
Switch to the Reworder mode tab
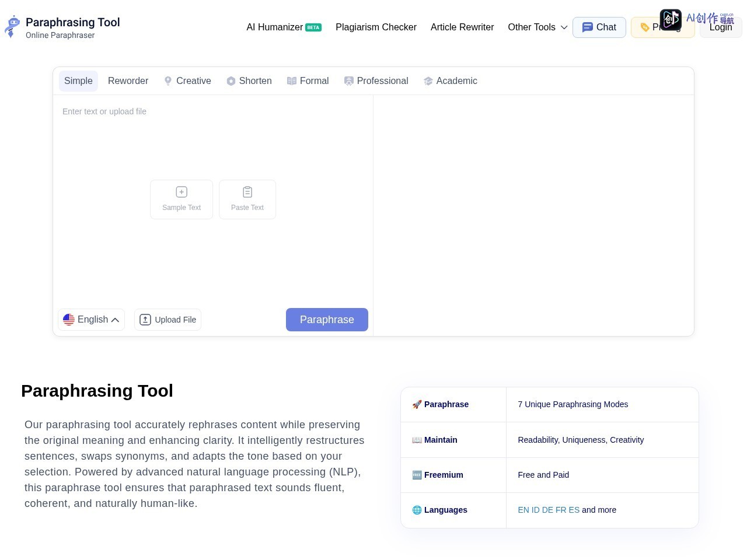[x=128, y=81]
